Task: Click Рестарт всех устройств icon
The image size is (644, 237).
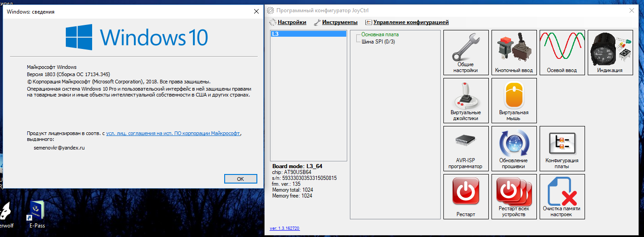Action: (514, 197)
